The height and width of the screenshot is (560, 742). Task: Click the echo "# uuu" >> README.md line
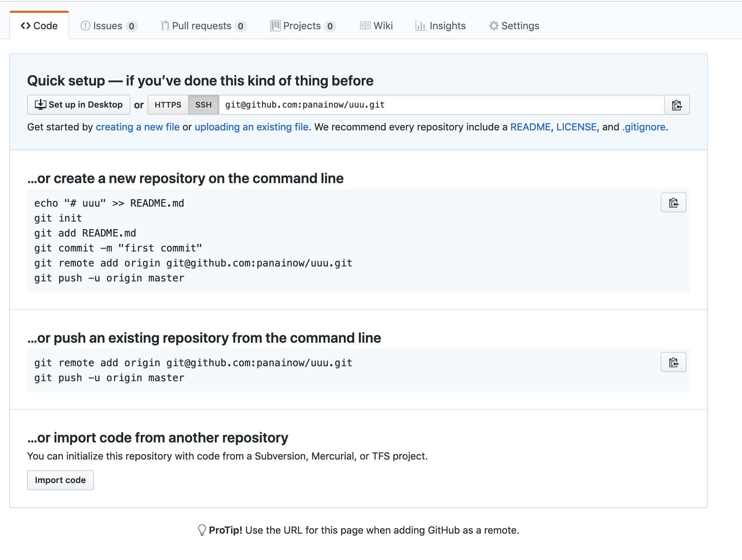109,203
